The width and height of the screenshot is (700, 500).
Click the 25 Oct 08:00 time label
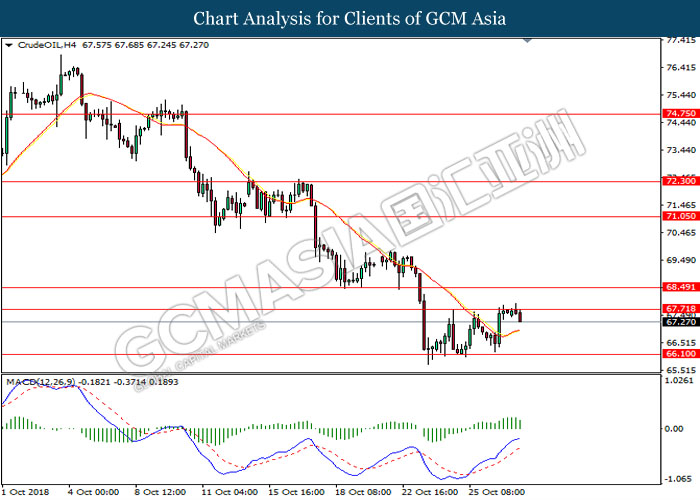click(x=496, y=492)
